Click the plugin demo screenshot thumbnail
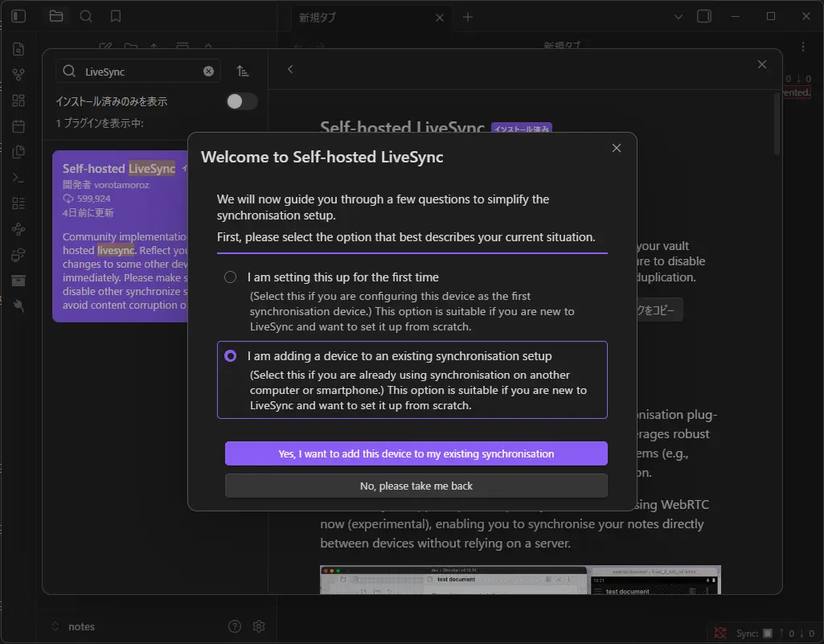Screen dimensions: 824x644 coord(520,580)
